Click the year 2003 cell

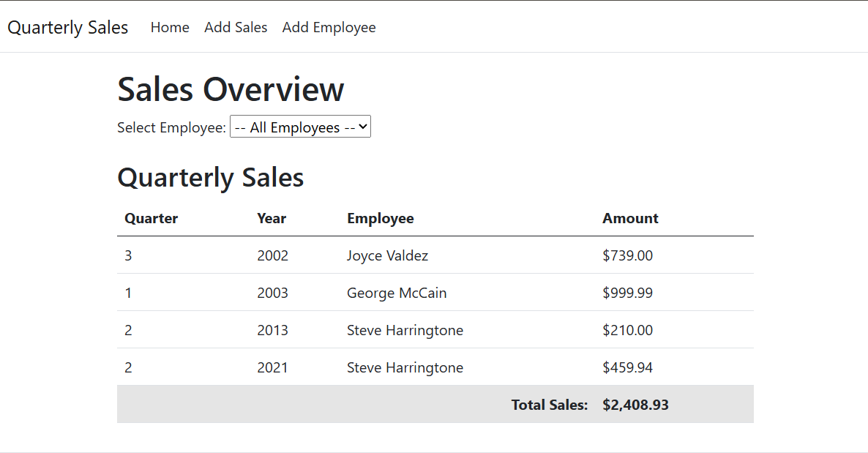tap(272, 293)
